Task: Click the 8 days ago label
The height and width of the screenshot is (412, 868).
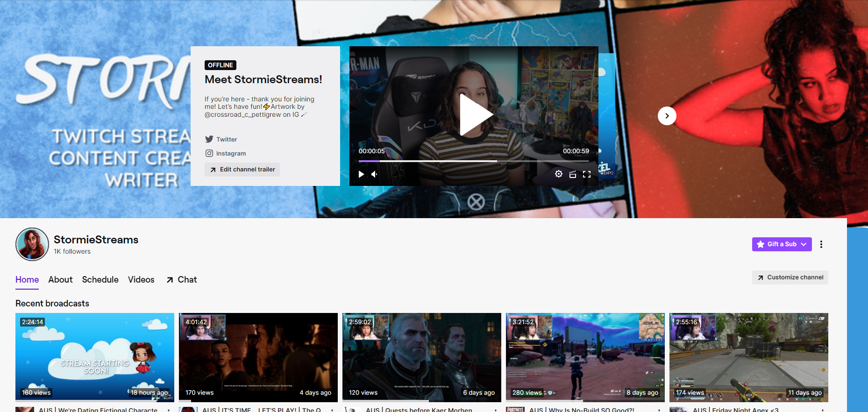Action: click(x=642, y=392)
